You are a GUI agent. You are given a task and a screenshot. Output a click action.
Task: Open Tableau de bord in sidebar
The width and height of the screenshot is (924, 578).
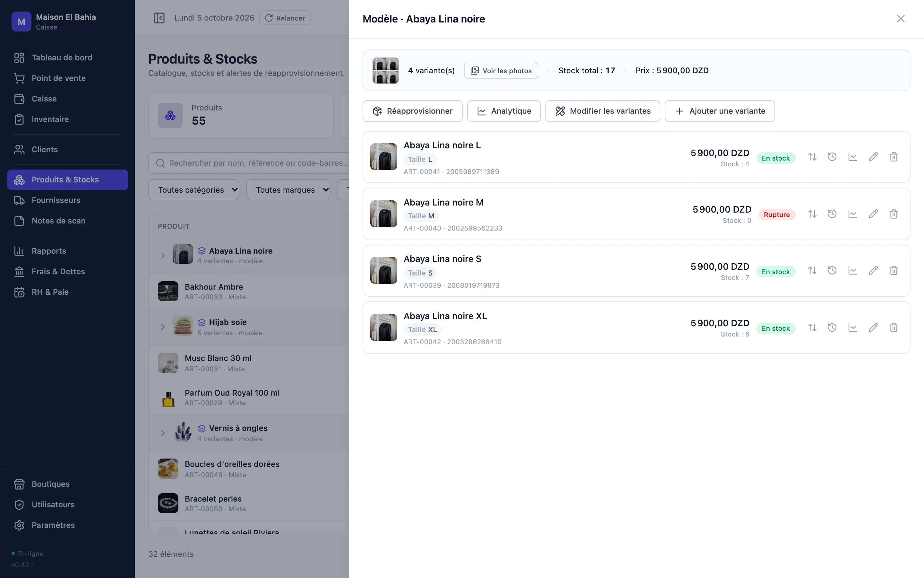68,58
